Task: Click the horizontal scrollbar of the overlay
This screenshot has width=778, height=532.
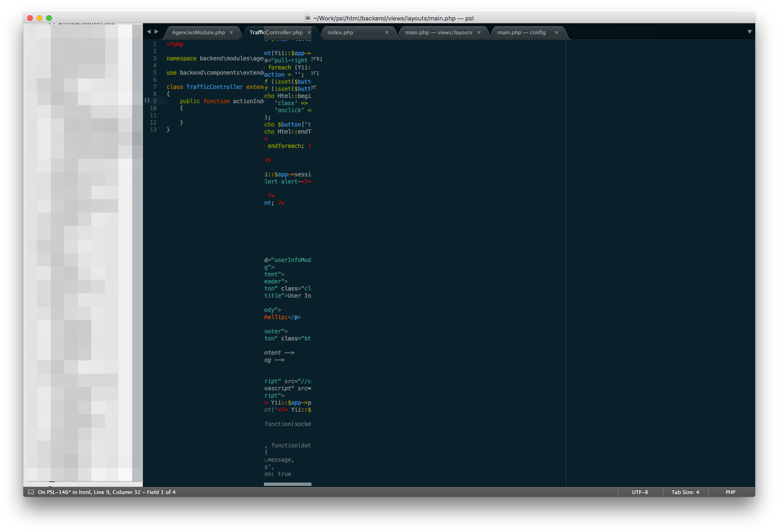Action: coord(288,484)
